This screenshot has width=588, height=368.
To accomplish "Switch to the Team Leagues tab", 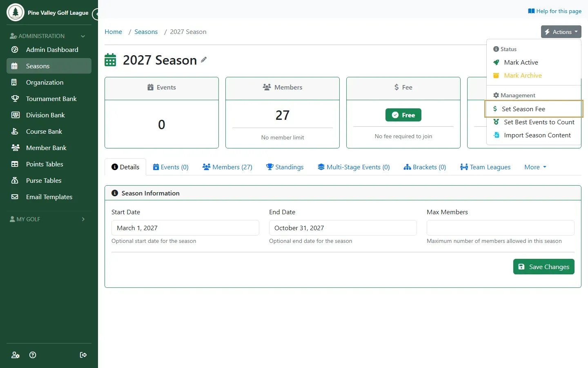I will (485, 167).
